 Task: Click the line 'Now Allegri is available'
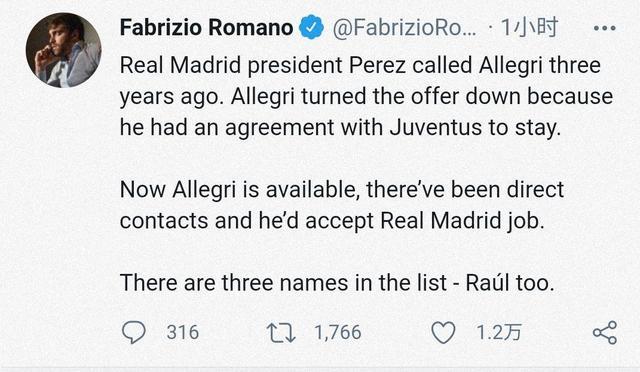click(342, 190)
